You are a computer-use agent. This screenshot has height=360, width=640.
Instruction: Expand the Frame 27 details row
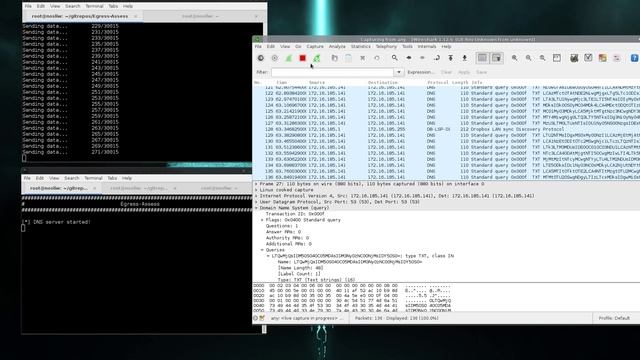click(x=256, y=184)
